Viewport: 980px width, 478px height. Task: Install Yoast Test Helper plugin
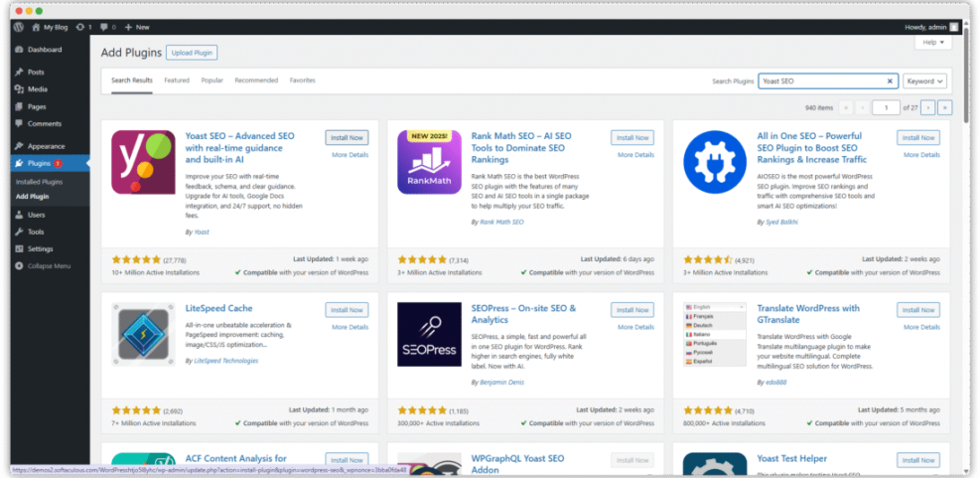(918, 460)
